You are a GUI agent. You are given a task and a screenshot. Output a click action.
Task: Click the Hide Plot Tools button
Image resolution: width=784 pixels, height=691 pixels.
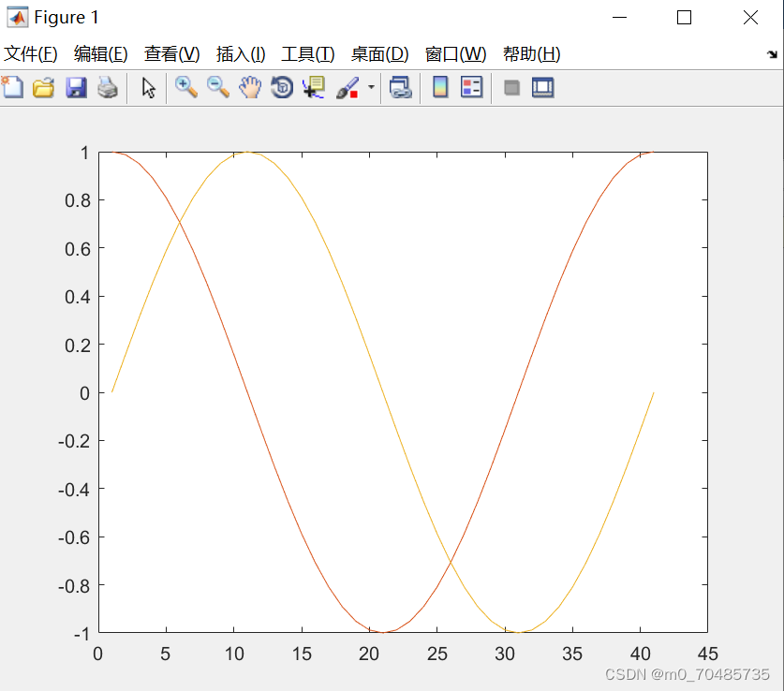click(511, 87)
